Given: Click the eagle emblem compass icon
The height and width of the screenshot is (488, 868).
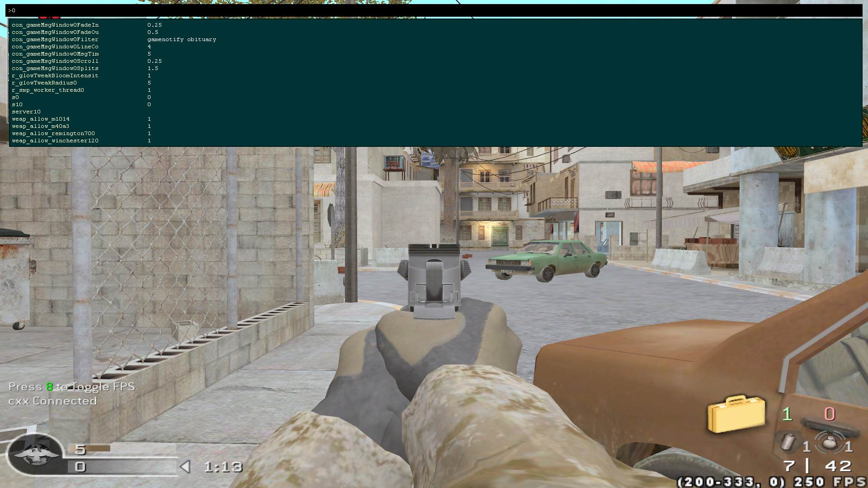Looking at the screenshot, I should pyautogui.click(x=35, y=454).
